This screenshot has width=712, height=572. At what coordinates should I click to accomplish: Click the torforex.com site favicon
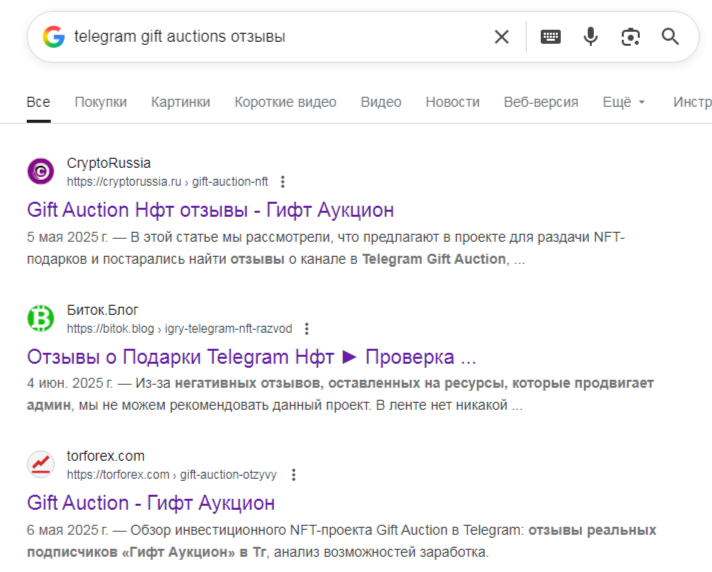41,465
